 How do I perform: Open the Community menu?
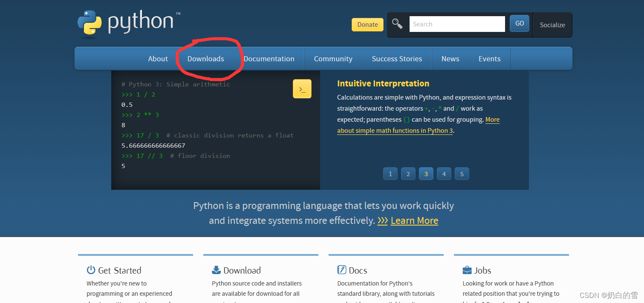coord(333,59)
